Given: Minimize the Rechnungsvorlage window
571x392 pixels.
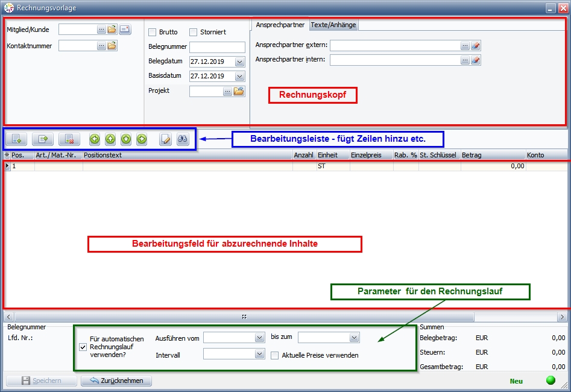Looking at the screenshot, I should pos(551,8).
